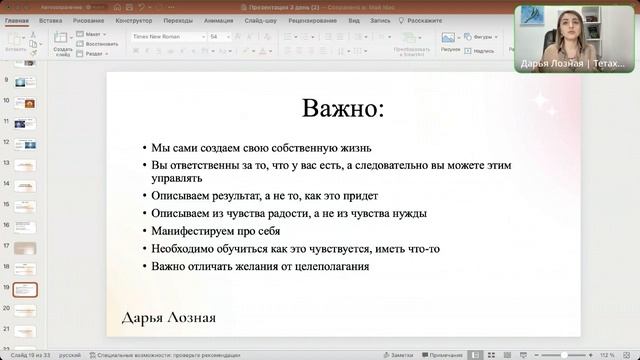Click the Undo icon in title bar
The height and width of the screenshot is (360, 640).
(142, 7)
